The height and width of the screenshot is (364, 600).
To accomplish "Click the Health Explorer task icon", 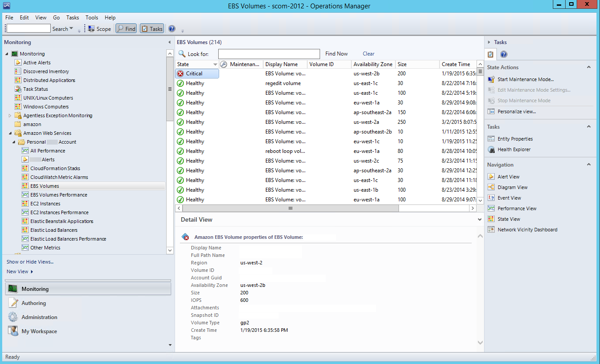I will [491, 149].
